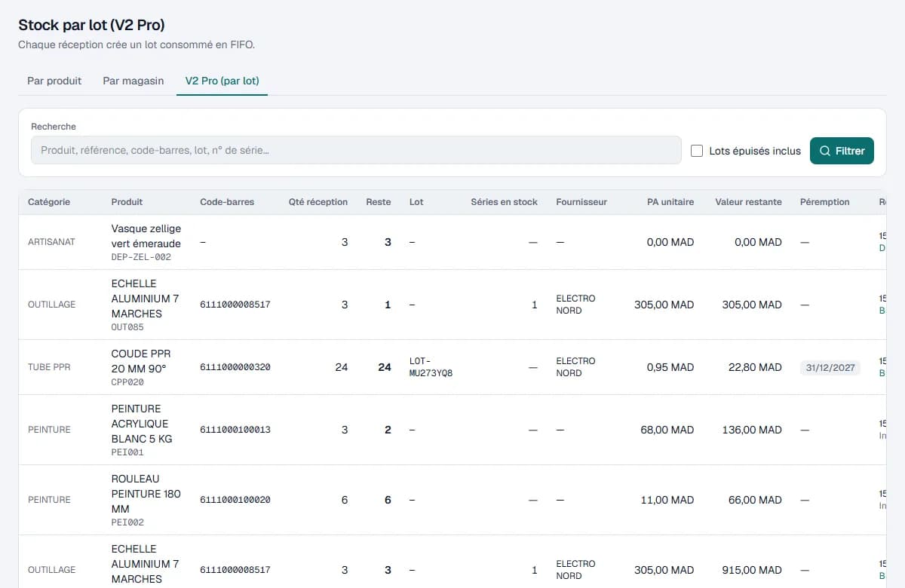Switch to the Par produit tab
The image size is (905, 588).
click(54, 81)
